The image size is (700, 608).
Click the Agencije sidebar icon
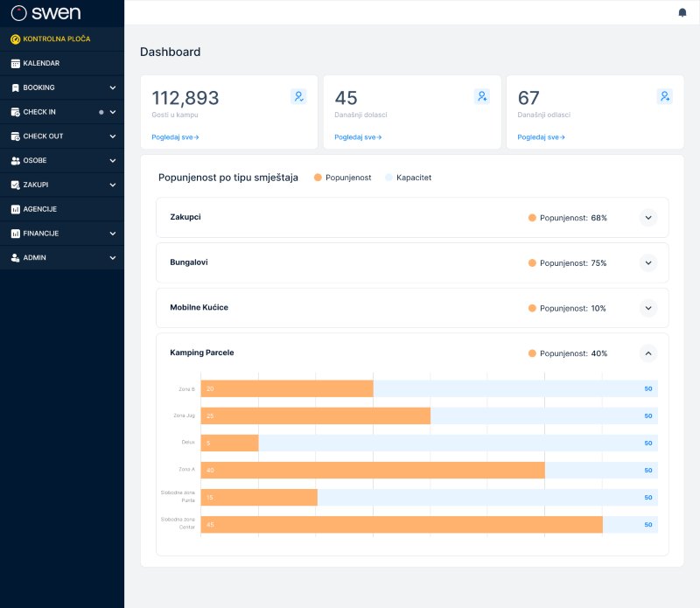tap(15, 210)
